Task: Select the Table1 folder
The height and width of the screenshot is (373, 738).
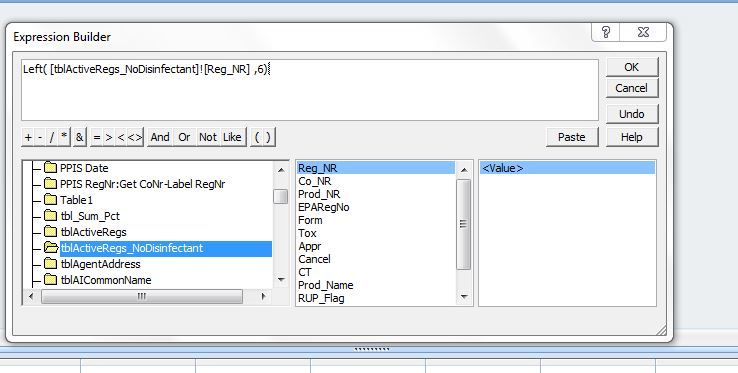Action: coord(76,200)
